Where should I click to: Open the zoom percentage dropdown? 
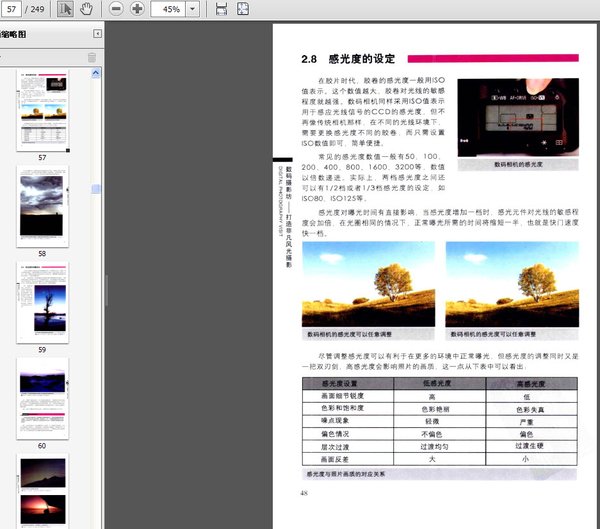192,9
